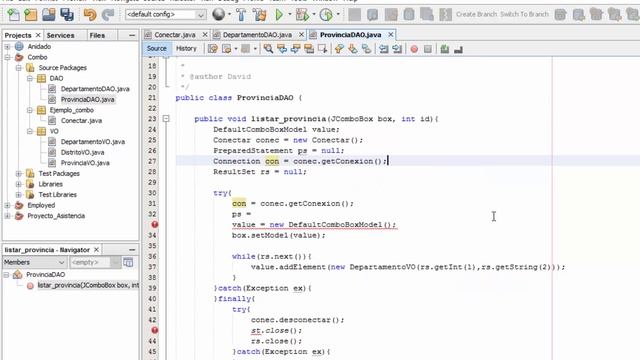Run the project with the green play icon
This screenshot has height=360, width=640.
(279, 15)
